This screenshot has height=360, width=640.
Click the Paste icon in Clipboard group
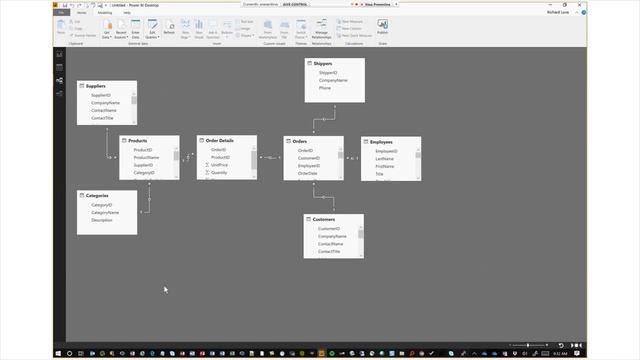61,25
